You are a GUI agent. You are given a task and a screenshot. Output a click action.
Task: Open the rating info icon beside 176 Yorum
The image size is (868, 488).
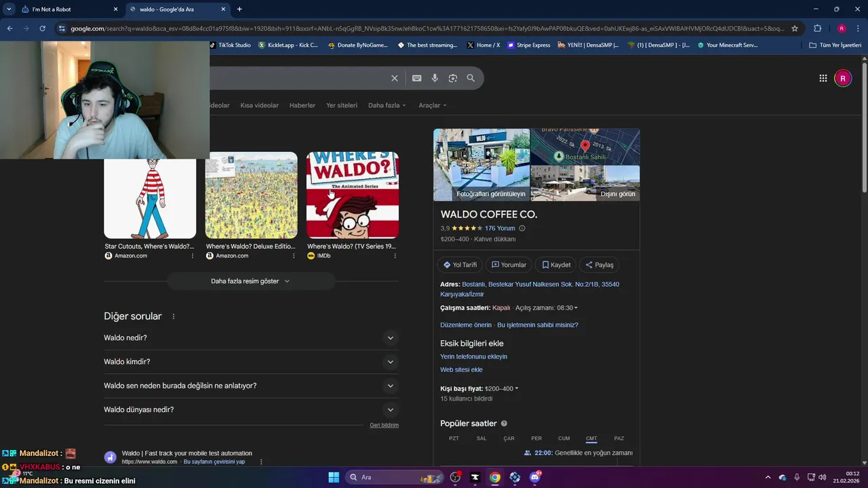tap(521, 228)
